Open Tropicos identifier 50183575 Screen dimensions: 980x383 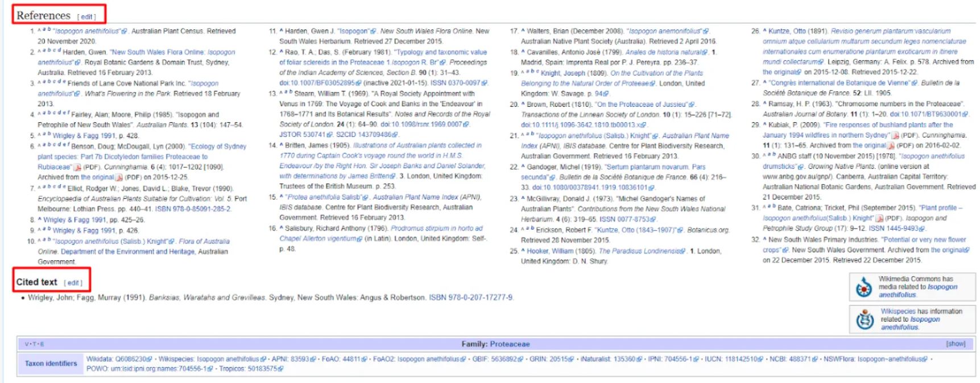tap(265, 369)
